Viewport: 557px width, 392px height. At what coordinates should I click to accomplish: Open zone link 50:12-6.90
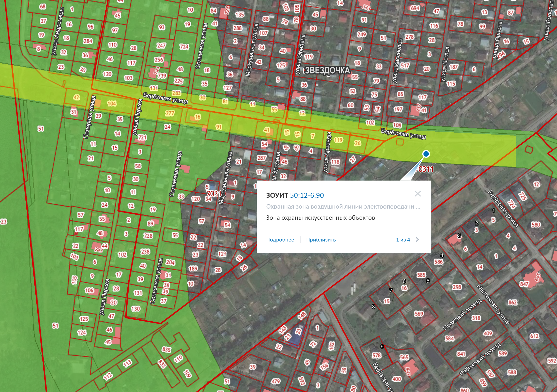[x=307, y=195]
